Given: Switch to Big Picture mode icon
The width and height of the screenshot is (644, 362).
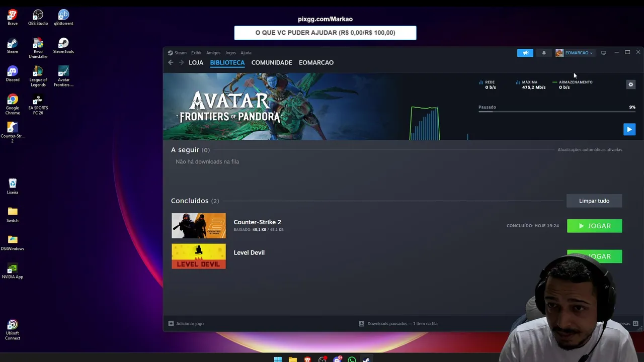Looking at the screenshot, I should click(x=604, y=53).
